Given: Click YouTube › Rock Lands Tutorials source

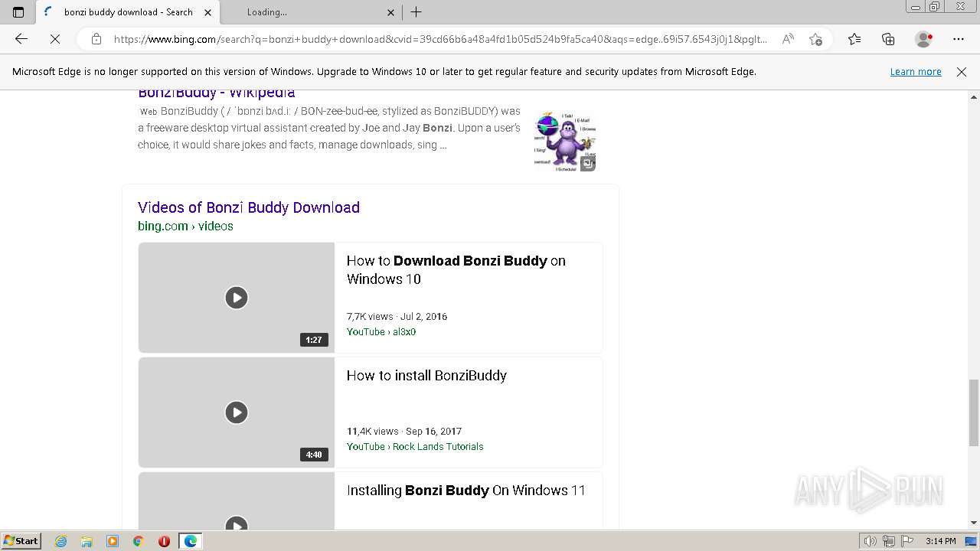Looking at the screenshot, I should [415, 446].
